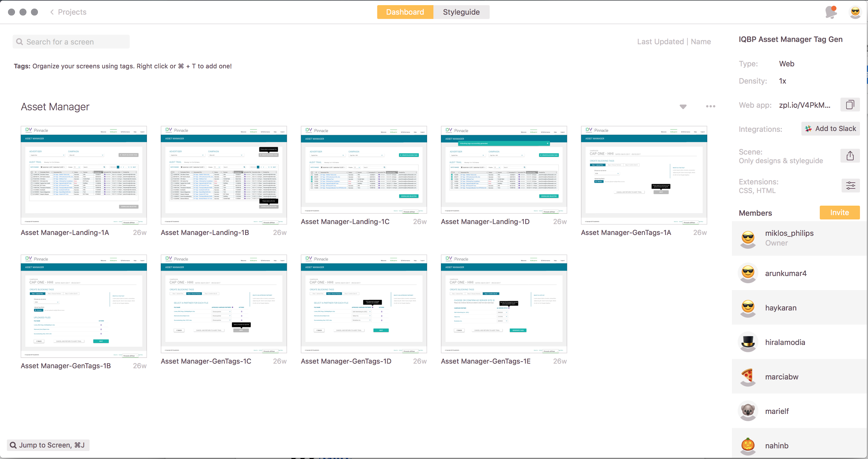This screenshot has width=868, height=459.
Task: Click the Jump to Screen button
Action: point(48,445)
